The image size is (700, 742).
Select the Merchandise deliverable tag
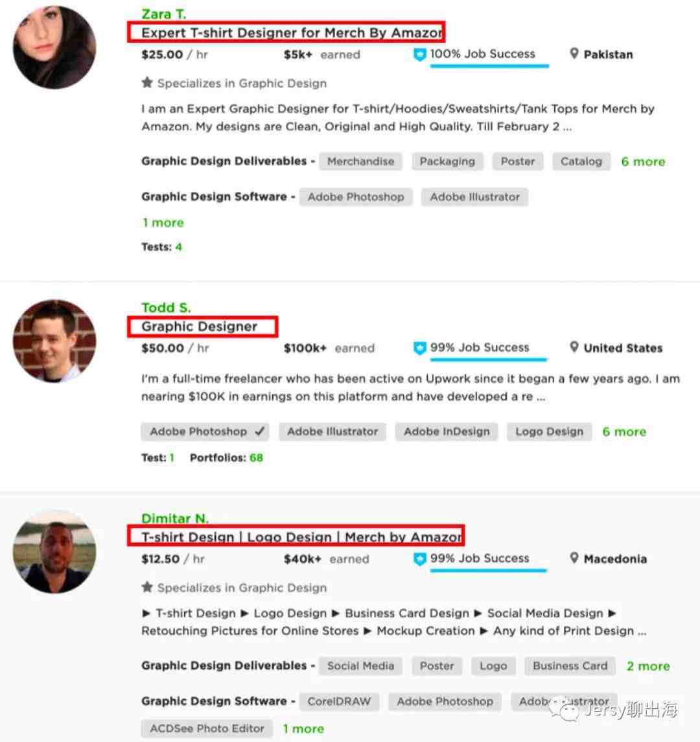click(x=360, y=161)
